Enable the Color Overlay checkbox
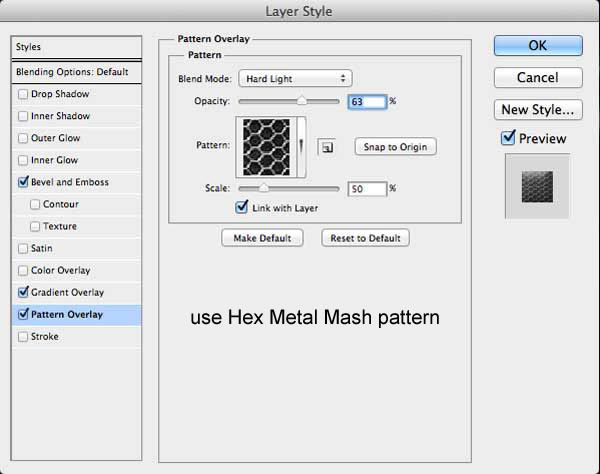Screen dimensions: 600x474 coord(23,270)
